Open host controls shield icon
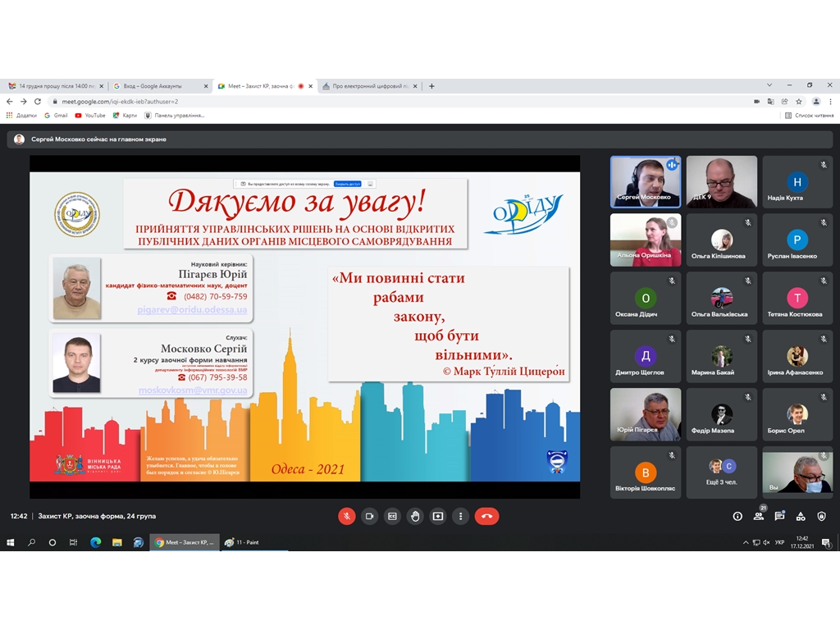Viewport: 840px width, 630px height. point(821,516)
